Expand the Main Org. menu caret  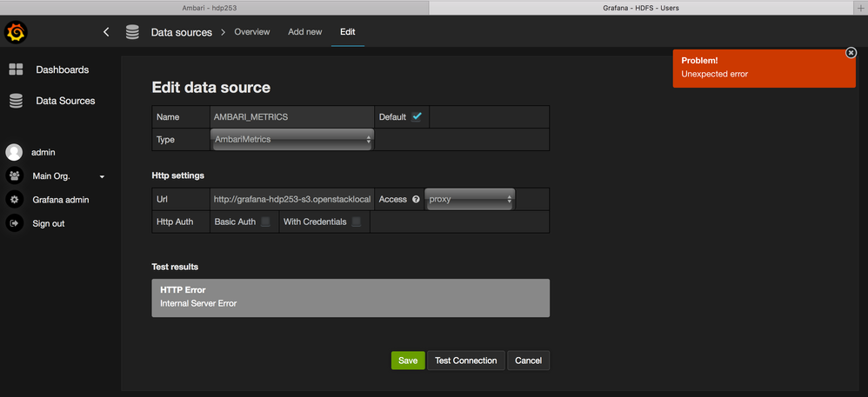[x=102, y=177]
